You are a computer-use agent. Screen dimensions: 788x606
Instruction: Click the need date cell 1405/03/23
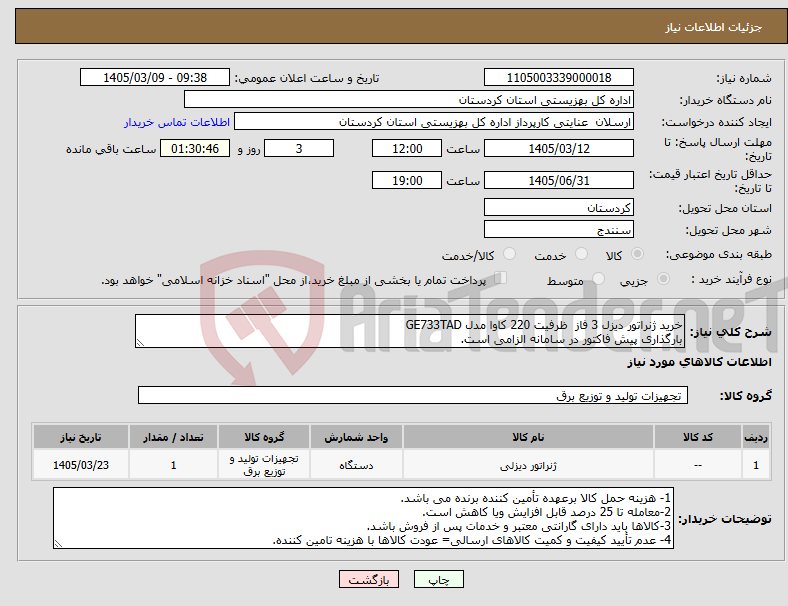(80, 465)
